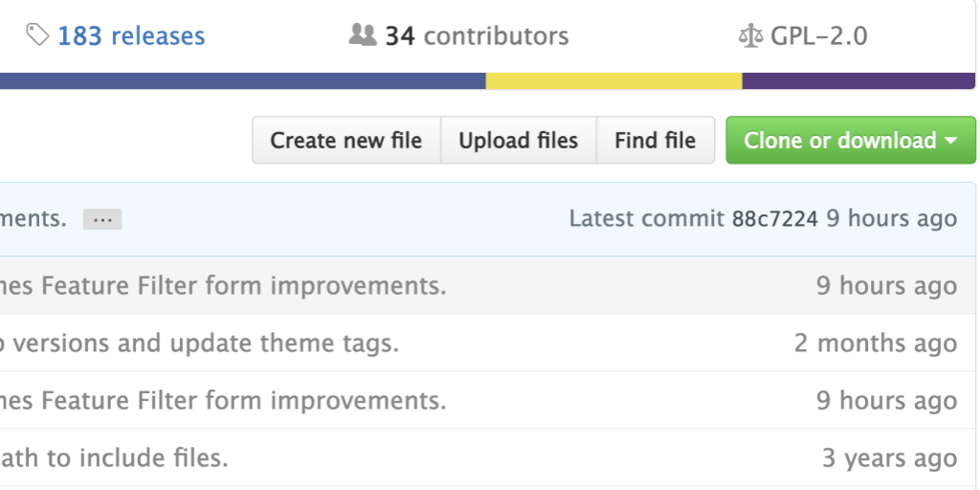Screen dimensions: 980x490
Task: Open the 'include files' commit message
Action: 114,457
